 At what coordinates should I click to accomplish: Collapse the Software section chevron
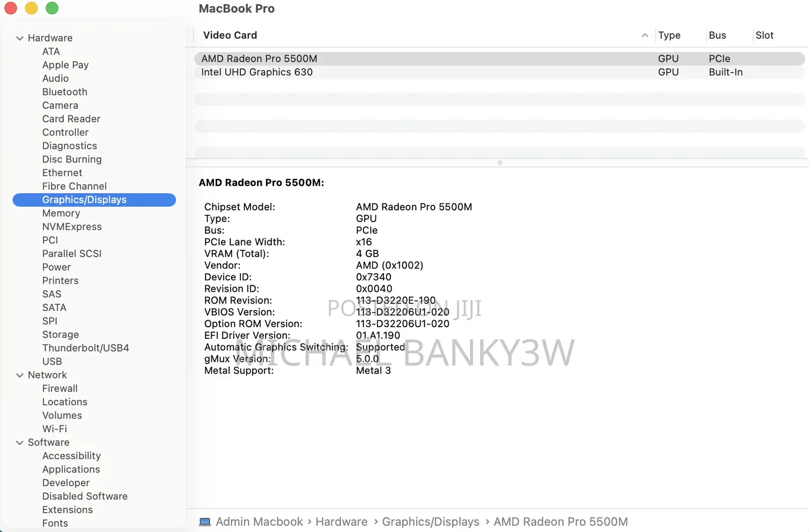tap(20, 442)
